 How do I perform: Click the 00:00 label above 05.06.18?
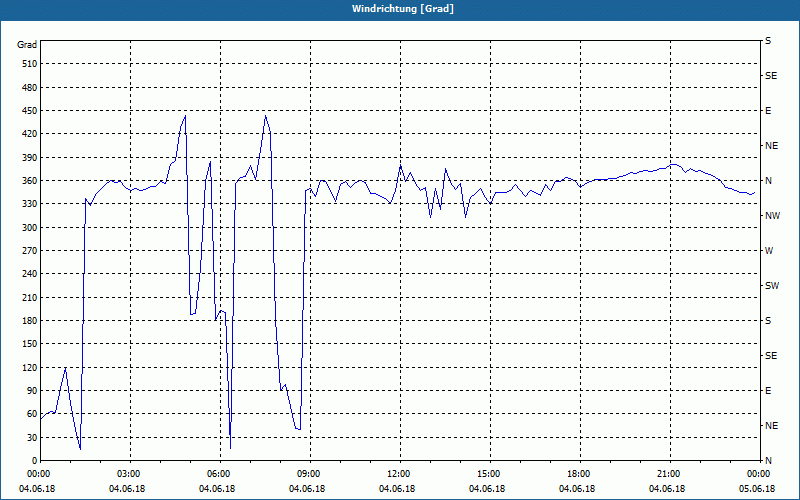pyautogui.click(x=760, y=474)
